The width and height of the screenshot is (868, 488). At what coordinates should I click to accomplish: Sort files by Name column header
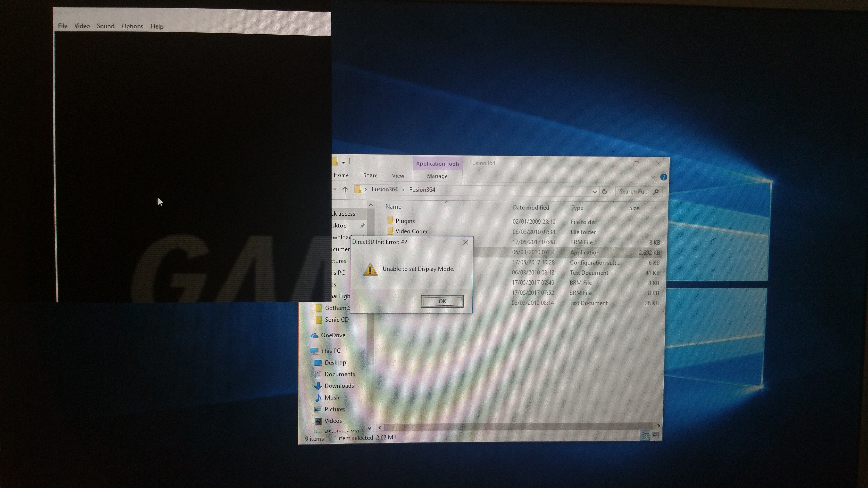coord(393,207)
